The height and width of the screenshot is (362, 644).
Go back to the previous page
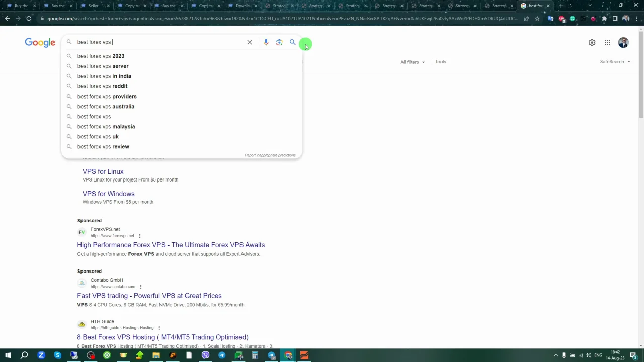coord(7,19)
